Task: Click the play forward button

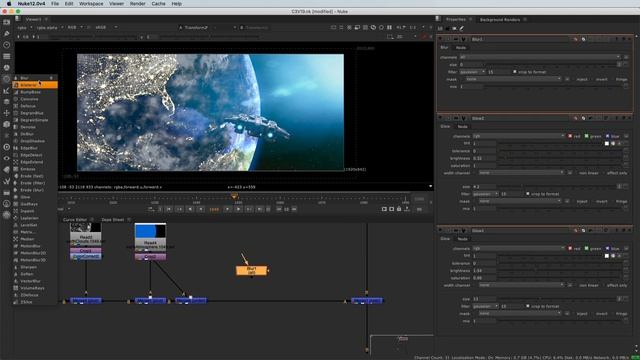Action: click(239, 209)
